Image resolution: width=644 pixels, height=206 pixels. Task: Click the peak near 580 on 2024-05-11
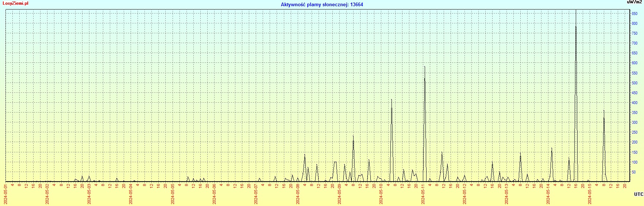click(424, 67)
